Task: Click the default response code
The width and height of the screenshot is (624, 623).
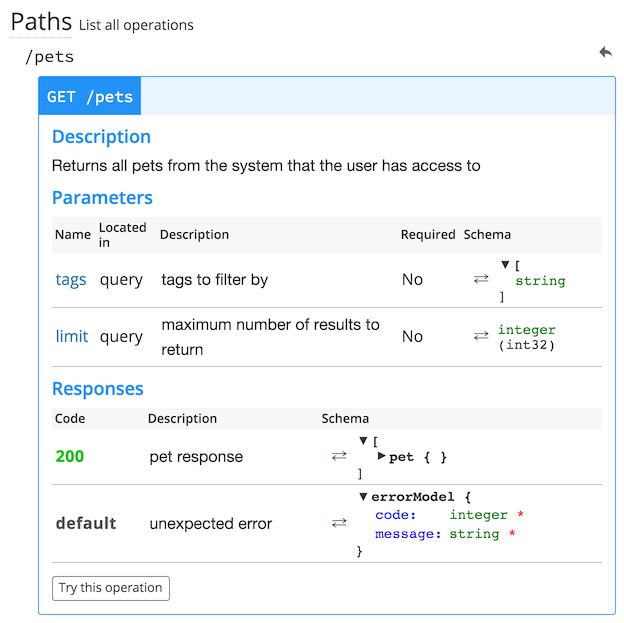Action: [86, 523]
